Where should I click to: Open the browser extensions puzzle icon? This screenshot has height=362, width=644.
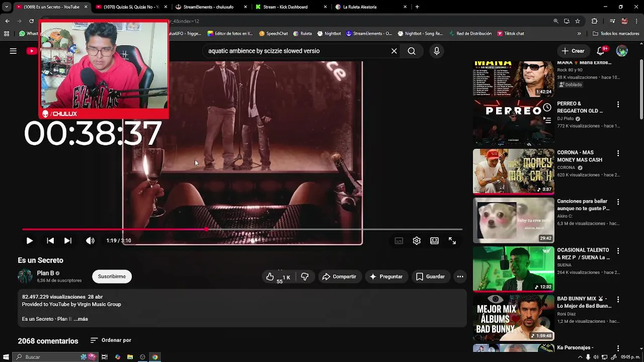[x=594, y=21]
